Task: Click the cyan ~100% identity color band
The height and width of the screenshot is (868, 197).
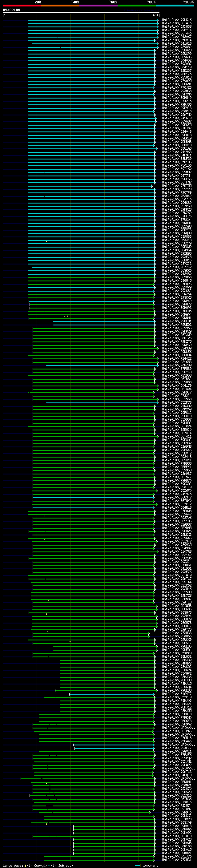Action: pyautogui.click(x=175, y=6)
